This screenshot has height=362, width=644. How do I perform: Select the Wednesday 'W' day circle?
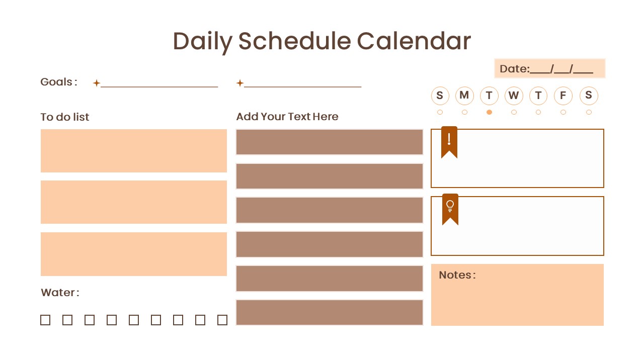coord(514,96)
